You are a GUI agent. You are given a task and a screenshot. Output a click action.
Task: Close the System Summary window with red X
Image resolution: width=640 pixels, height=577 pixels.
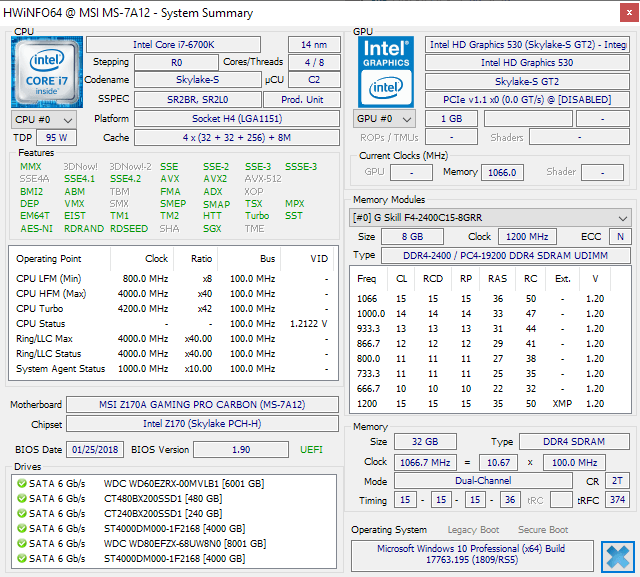click(629, 13)
